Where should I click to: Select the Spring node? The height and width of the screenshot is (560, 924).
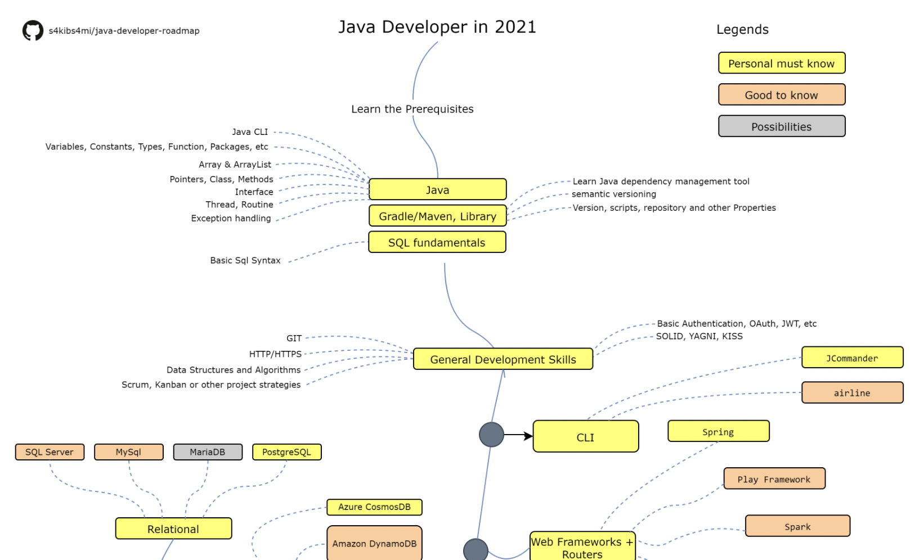718,431
